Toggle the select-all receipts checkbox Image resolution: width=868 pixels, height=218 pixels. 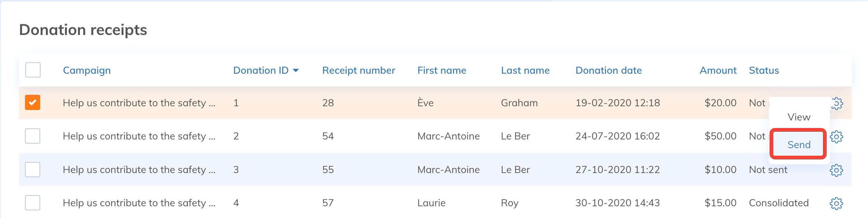33,70
